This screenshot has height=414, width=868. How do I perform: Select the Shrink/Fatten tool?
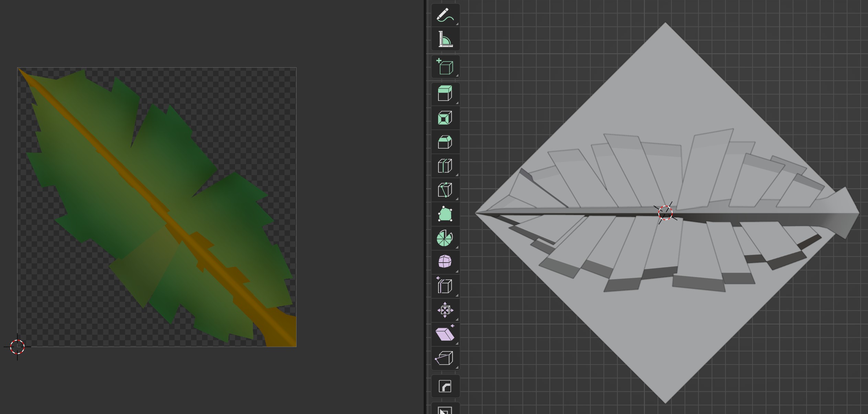445,310
